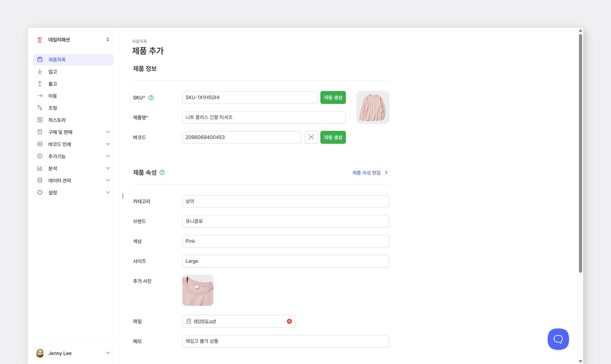Click the 분석 chart icon
This screenshot has width=611, height=364.
[40, 168]
